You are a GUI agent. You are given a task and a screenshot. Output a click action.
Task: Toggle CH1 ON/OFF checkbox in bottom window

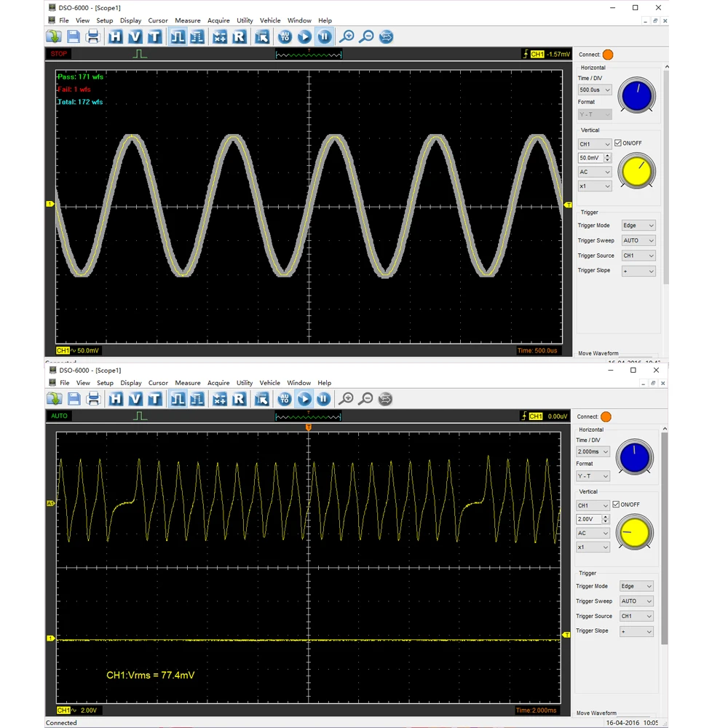(x=616, y=505)
